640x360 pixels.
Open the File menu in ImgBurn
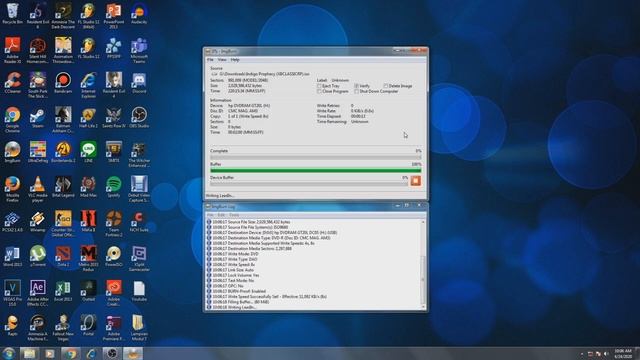[x=210, y=60]
